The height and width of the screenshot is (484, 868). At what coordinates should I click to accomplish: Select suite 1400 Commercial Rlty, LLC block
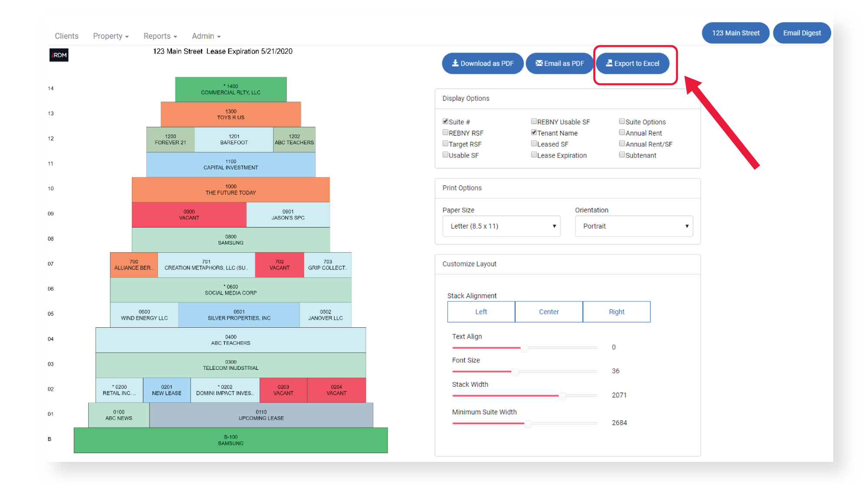[231, 89]
